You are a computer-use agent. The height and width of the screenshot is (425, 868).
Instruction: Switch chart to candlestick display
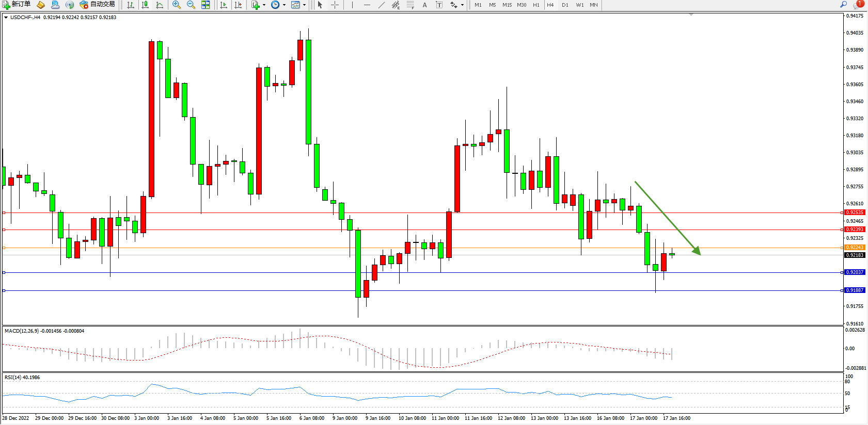tap(145, 5)
